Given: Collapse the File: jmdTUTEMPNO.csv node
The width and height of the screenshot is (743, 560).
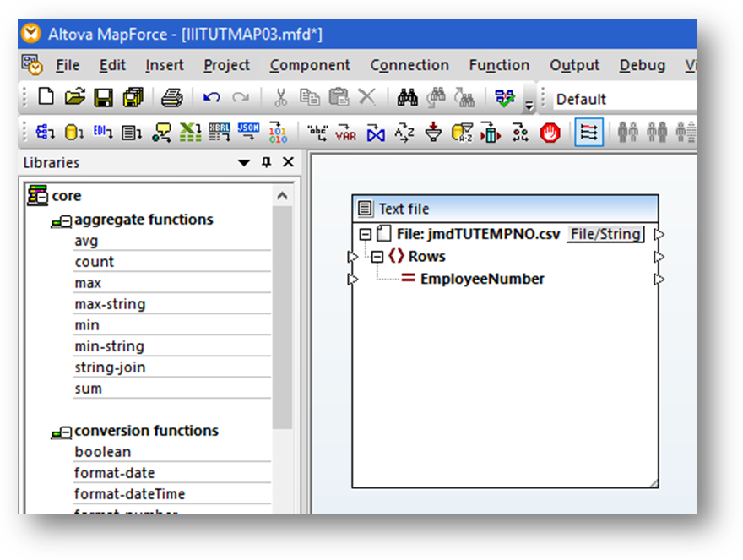Looking at the screenshot, I should tap(365, 234).
